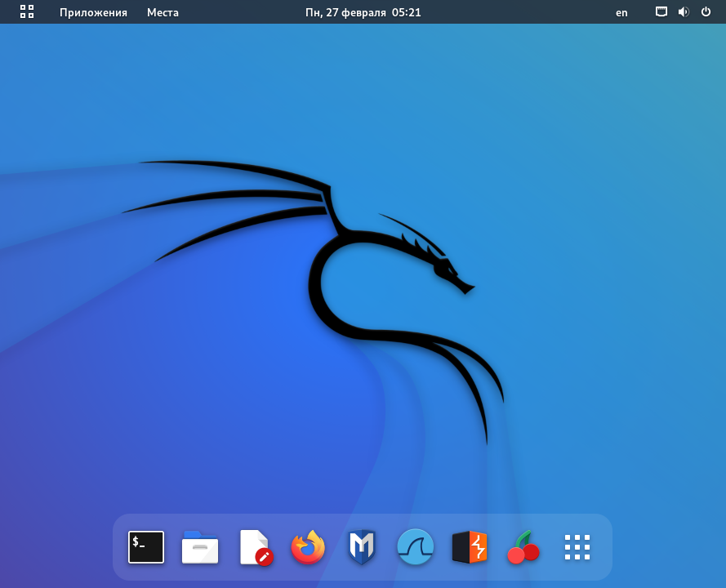Screen dimensions: 726x588
Task: Open the Приложения menu
Action: (93, 12)
